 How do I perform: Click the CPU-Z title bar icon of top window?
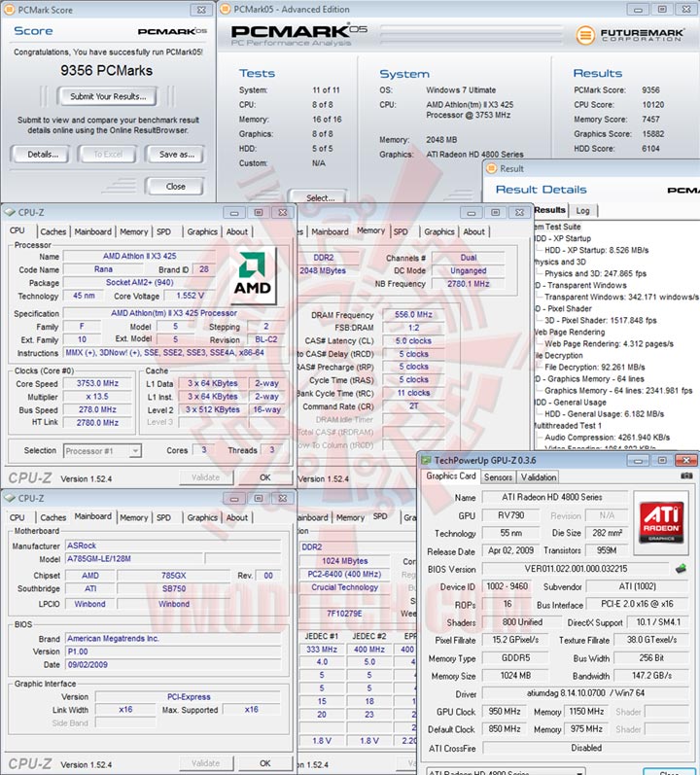click(10, 213)
